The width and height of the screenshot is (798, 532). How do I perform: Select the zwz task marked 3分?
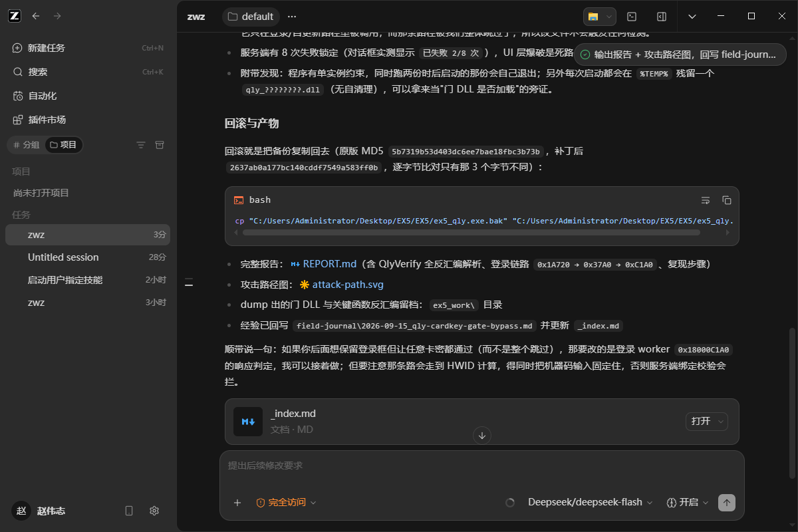88,235
